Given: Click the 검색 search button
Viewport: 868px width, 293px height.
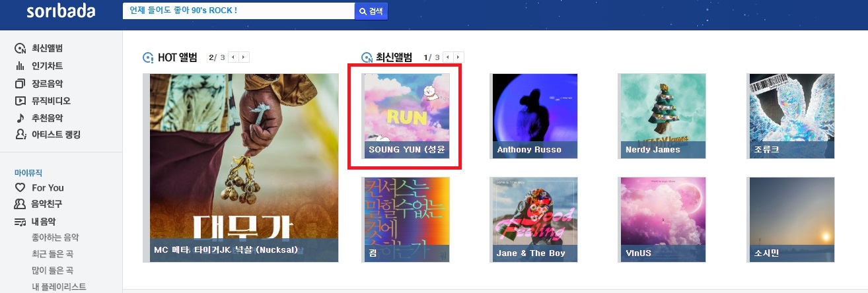Looking at the screenshot, I should (x=371, y=11).
